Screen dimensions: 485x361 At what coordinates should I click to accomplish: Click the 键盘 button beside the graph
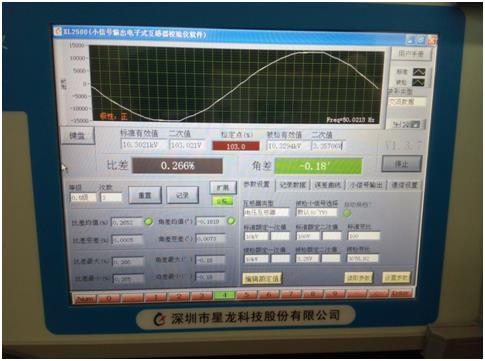pyautogui.click(x=77, y=136)
